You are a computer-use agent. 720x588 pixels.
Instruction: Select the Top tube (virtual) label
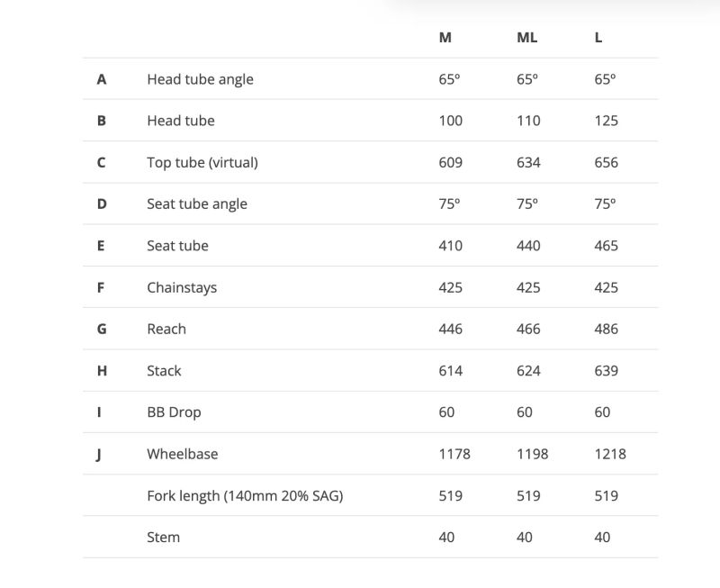tap(202, 163)
